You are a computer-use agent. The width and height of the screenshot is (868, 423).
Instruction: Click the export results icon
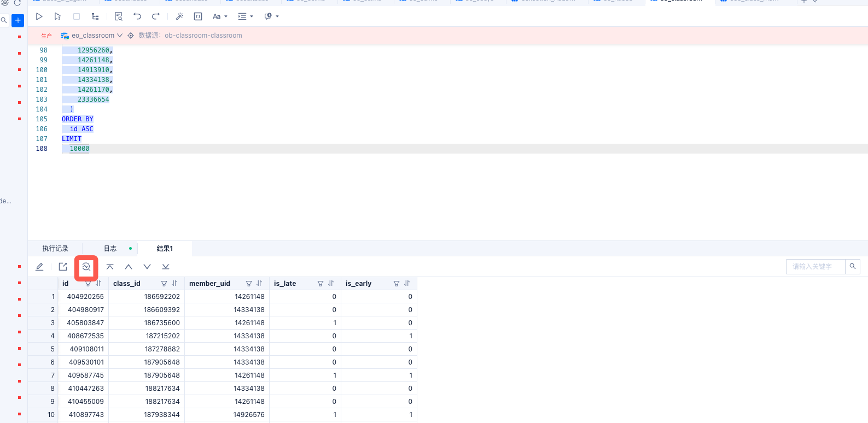(x=63, y=267)
